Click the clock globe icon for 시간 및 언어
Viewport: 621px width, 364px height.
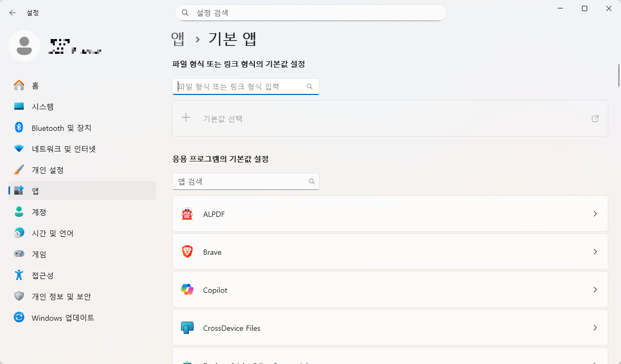[19, 233]
